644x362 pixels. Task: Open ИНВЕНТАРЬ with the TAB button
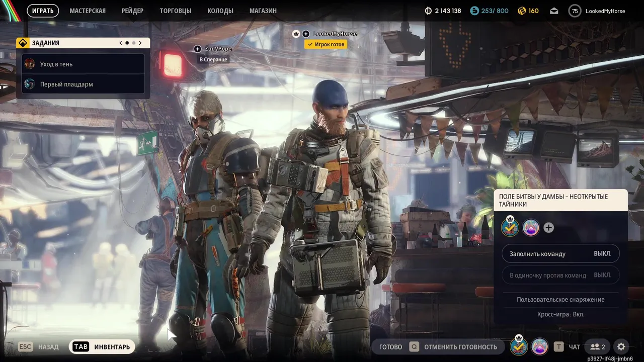pos(102,347)
